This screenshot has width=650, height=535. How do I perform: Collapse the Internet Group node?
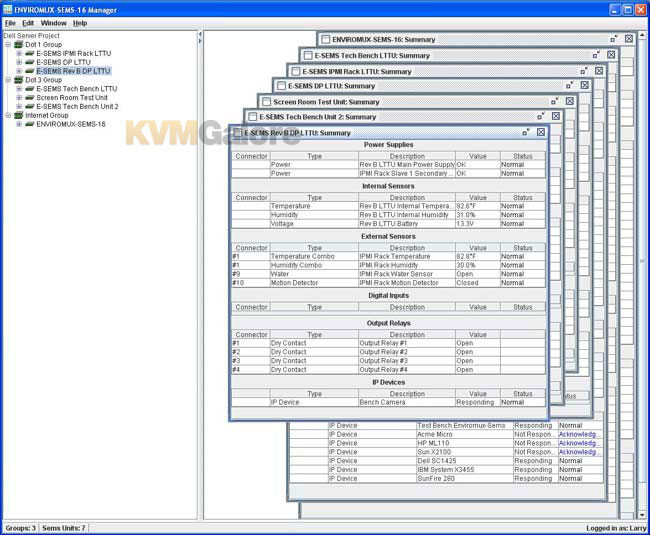pyautogui.click(x=8, y=115)
